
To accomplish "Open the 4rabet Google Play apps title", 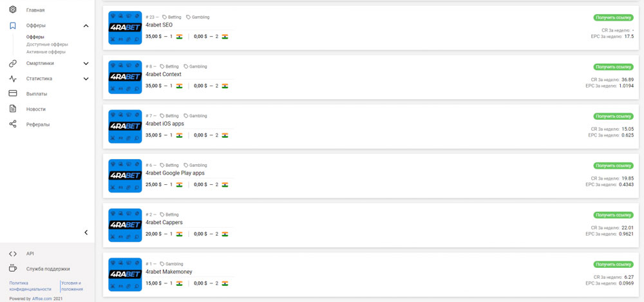I will [x=175, y=173].
